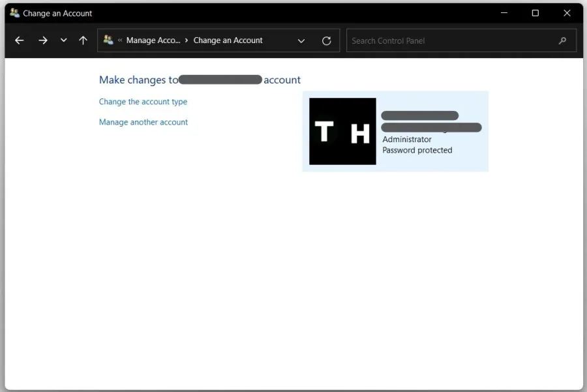Open Manage Accounts breadcrumb
587x392 pixels.
(x=153, y=40)
